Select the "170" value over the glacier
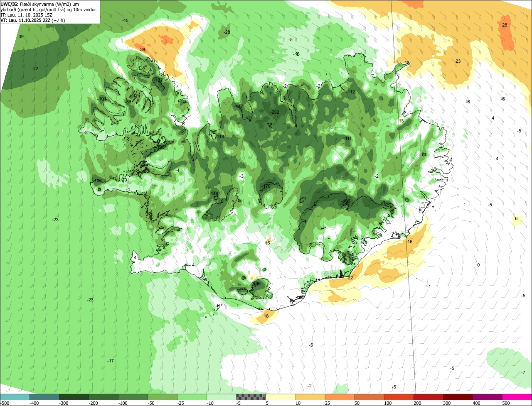The image size is (532, 406). pos(267,186)
